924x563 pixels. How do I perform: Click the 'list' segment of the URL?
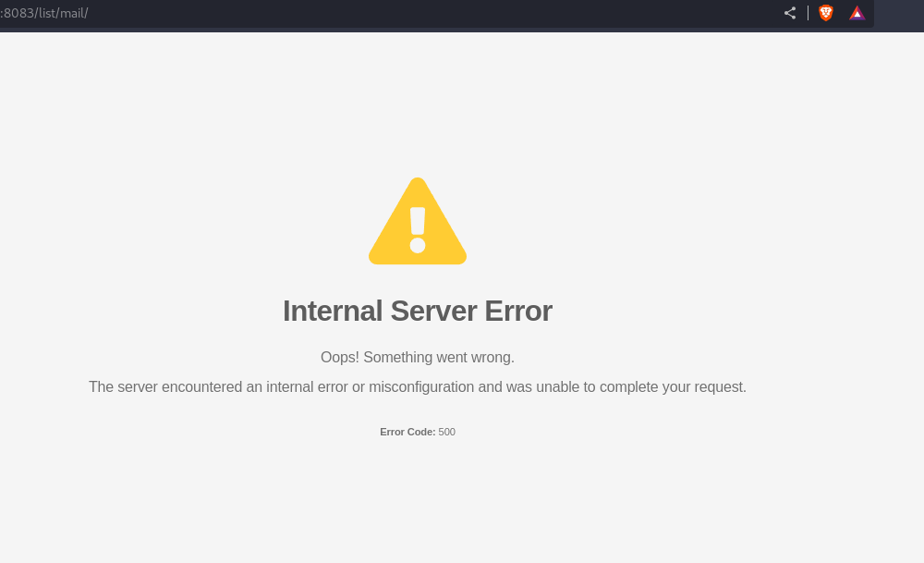tap(46, 13)
